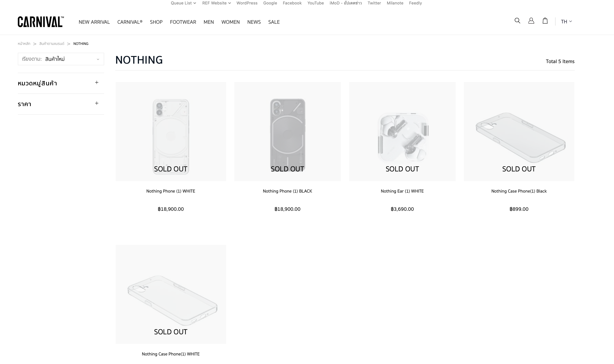Expand the หมวดหมู่สินค้า category filter
This screenshot has width=614, height=364.
97,83
